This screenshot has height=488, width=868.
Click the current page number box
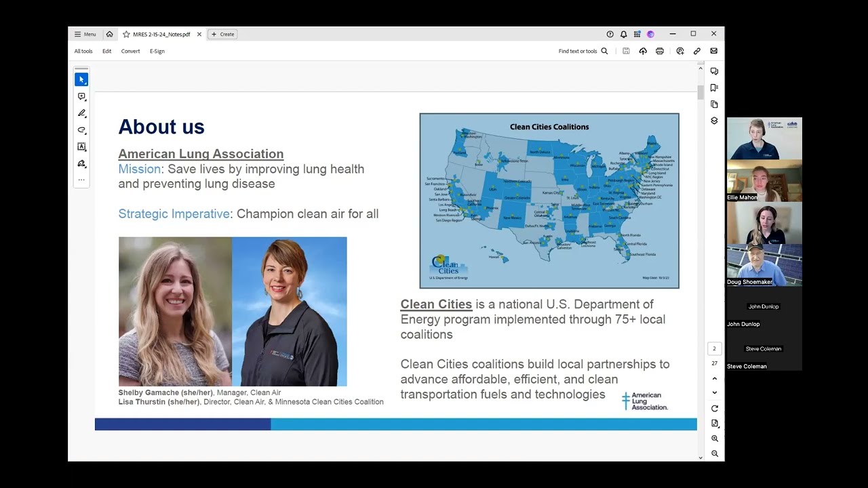click(714, 348)
